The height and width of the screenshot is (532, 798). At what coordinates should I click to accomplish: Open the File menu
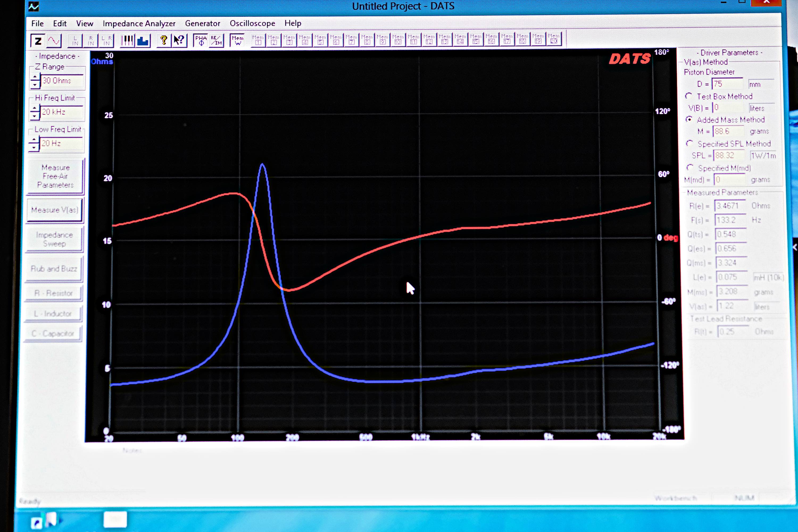coord(37,23)
